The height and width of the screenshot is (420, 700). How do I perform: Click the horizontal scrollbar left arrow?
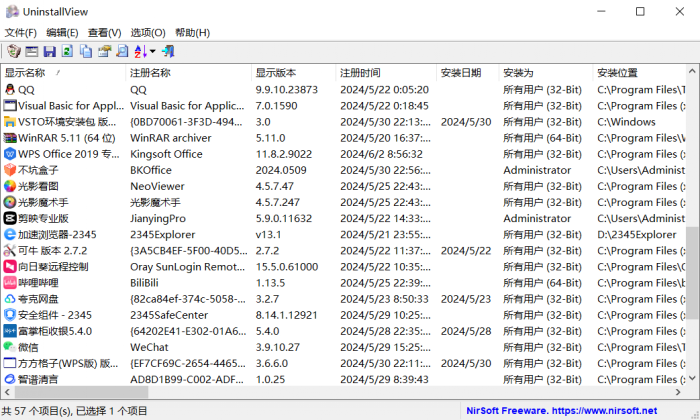click(x=7, y=392)
